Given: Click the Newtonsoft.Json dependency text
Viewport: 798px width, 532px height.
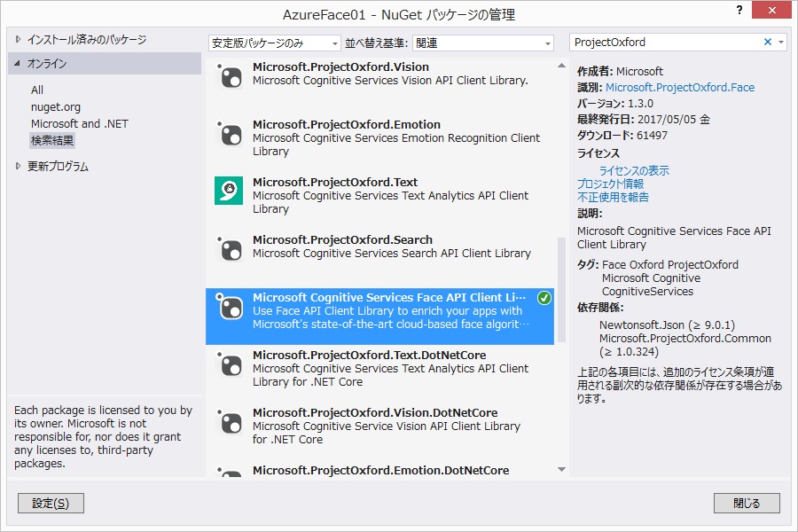Looking at the screenshot, I should pos(667,325).
